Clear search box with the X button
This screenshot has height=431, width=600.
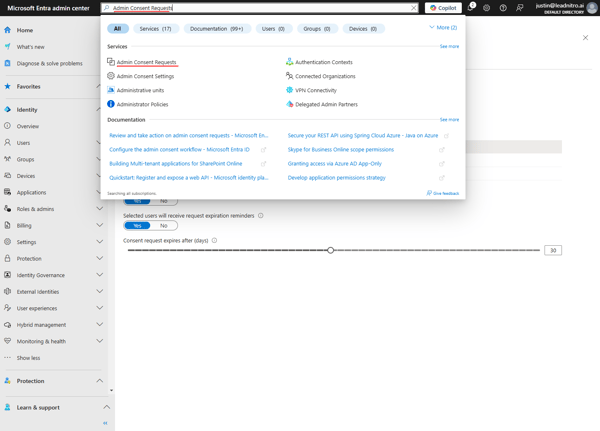pyautogui.click(x=414, y=8)
